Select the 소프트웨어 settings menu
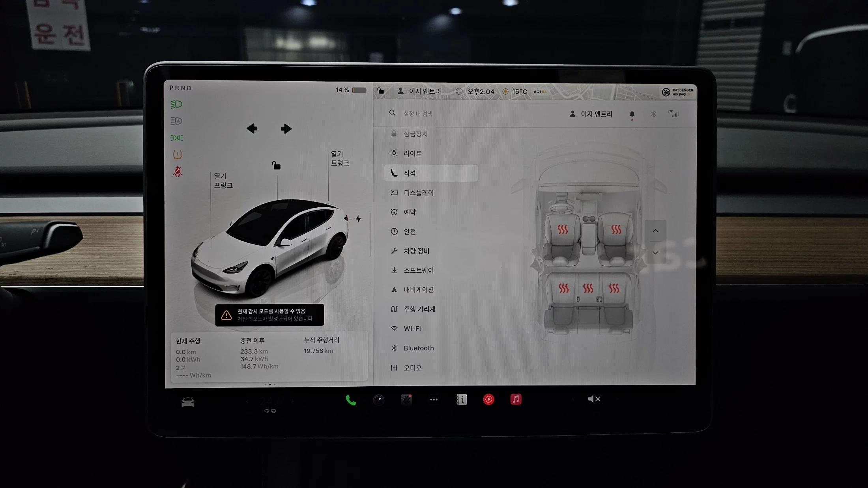Image resolution: width=868 pixels, height=488 pixels. point(418,270)
